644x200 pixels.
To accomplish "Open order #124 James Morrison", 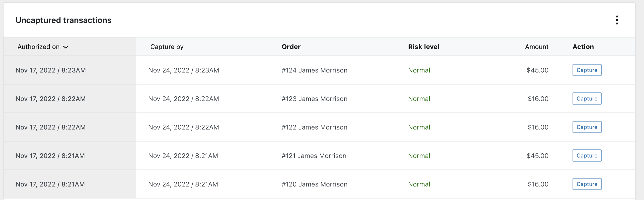I will (314, 70).
